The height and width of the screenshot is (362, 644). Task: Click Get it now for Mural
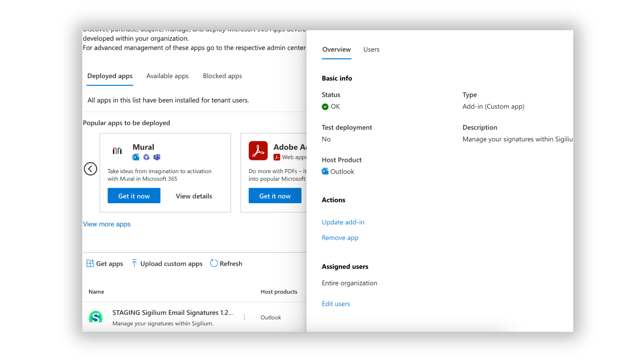point(134,196)
